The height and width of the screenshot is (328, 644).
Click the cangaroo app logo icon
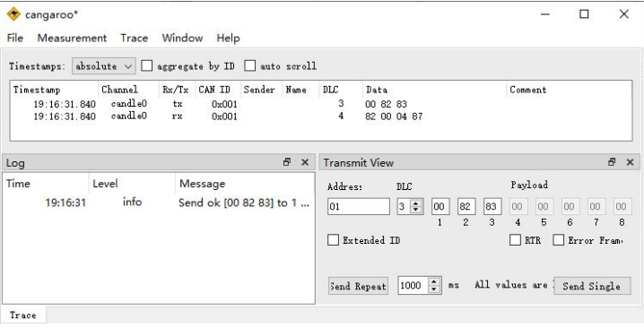click(13, 14)
